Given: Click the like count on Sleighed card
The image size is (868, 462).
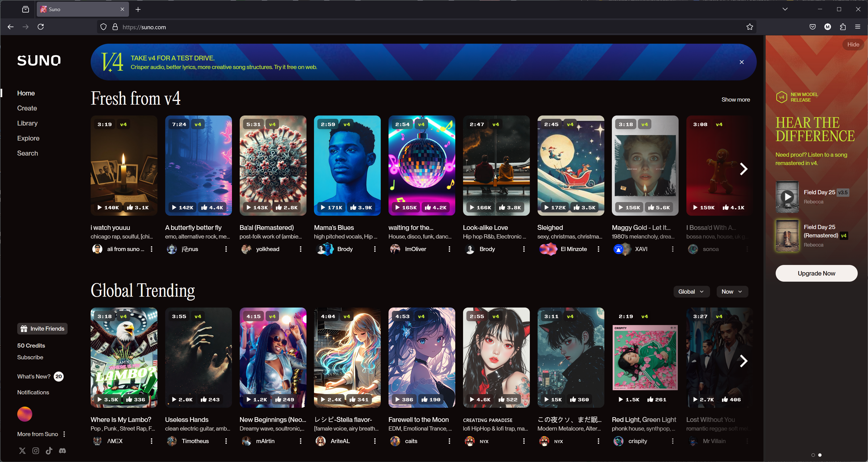Looking at the screenshot, I should [x=585, y=207].
